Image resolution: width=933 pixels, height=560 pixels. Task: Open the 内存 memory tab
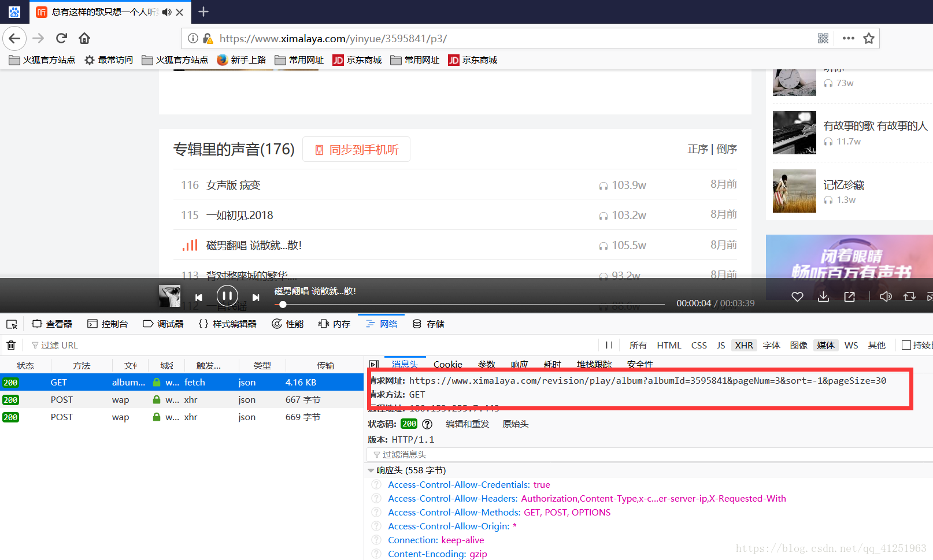pyautogui.click(x=335, y=324)
